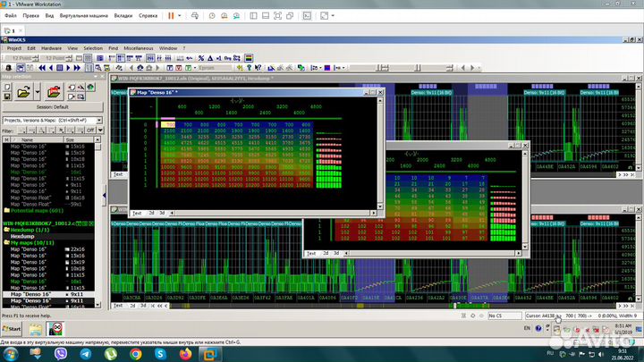644x362 pixels.
Task: Click guest Start button
Action: (x=12, y=329)
